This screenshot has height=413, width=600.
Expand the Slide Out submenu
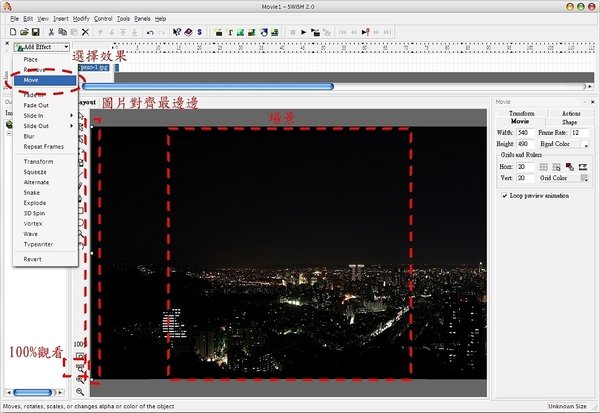click(x=45, y=126)
